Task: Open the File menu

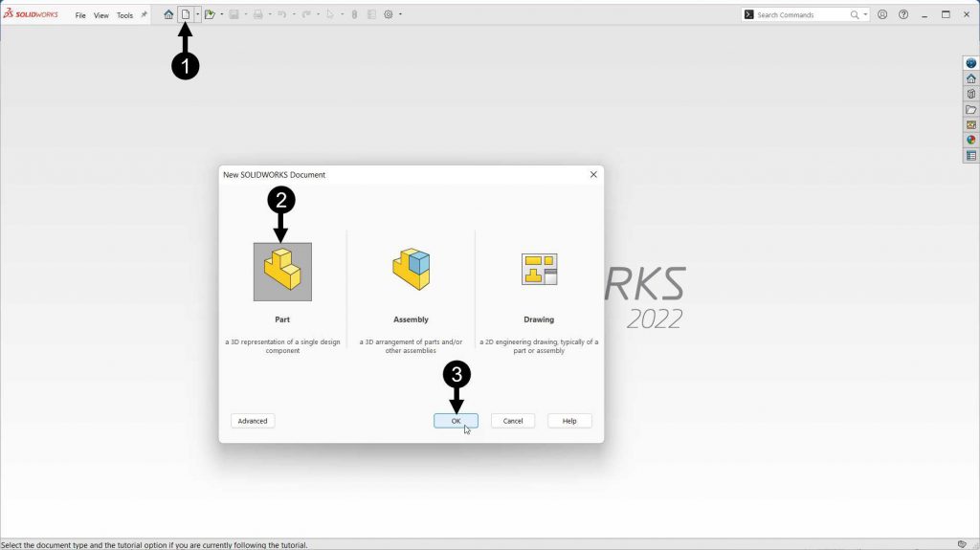Action: tap(80, 15)
